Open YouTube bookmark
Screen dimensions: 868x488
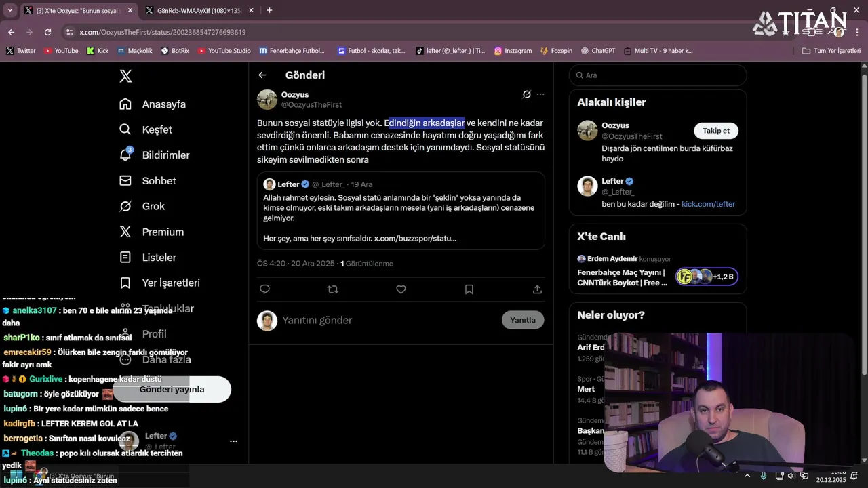point(61,51)
